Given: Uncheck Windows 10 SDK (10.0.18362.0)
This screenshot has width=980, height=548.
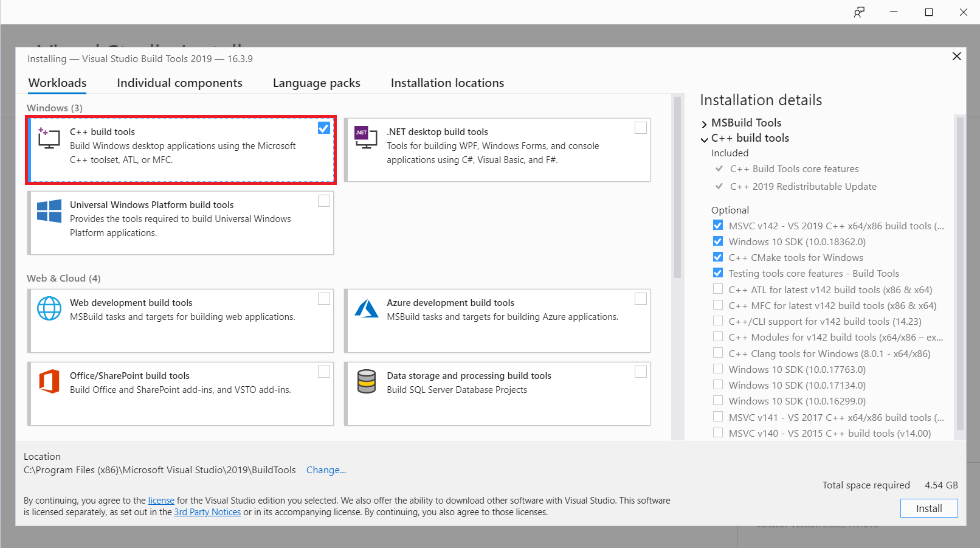Looking at the screenshot, I should [x=718, y=241].
